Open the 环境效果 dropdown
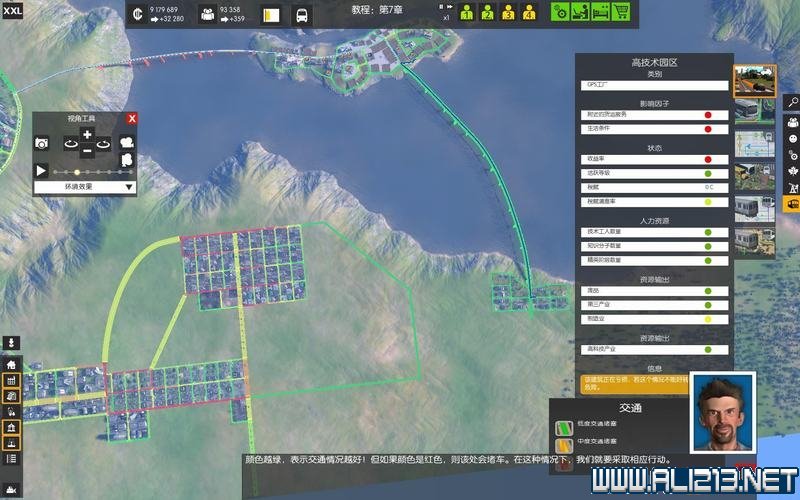 (85, 187)
